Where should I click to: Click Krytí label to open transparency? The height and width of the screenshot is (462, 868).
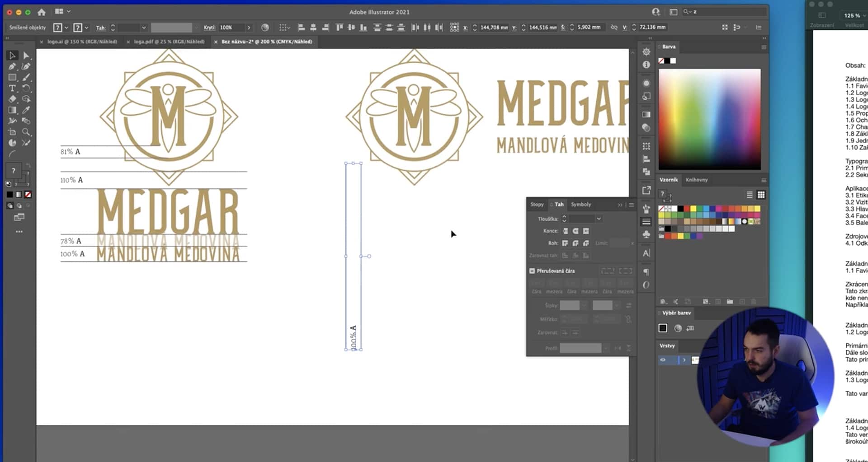(x=209, y=28)
